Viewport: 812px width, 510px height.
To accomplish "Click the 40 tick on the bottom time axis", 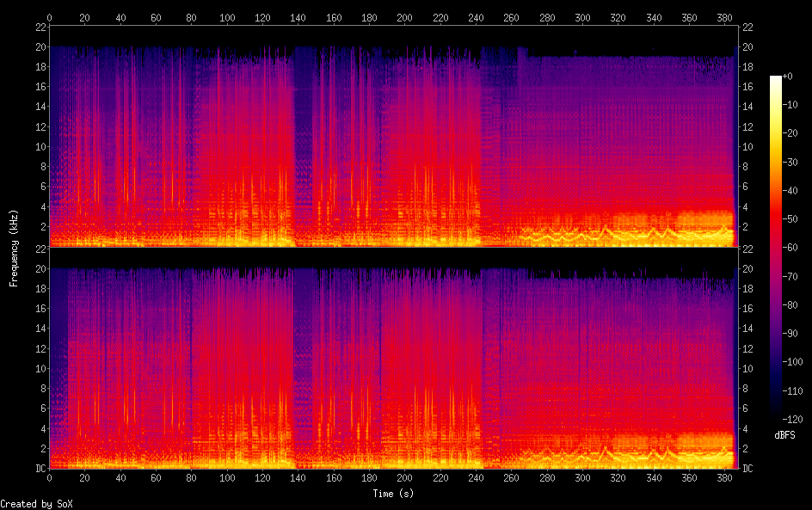I will click(x=120, y=477).
